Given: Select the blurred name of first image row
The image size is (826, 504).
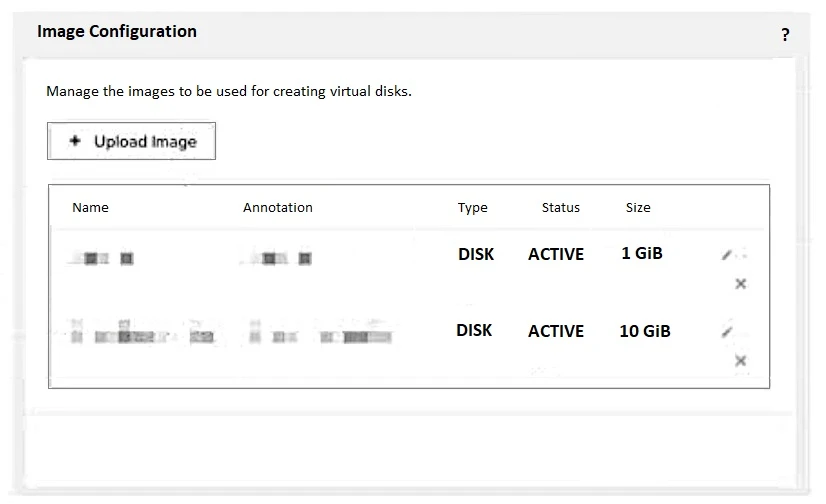Looking at the screenshot, I should tap(102, 259).
